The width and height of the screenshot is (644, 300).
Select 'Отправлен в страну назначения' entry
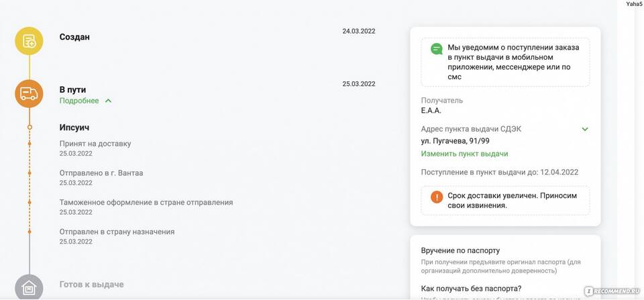117,232
